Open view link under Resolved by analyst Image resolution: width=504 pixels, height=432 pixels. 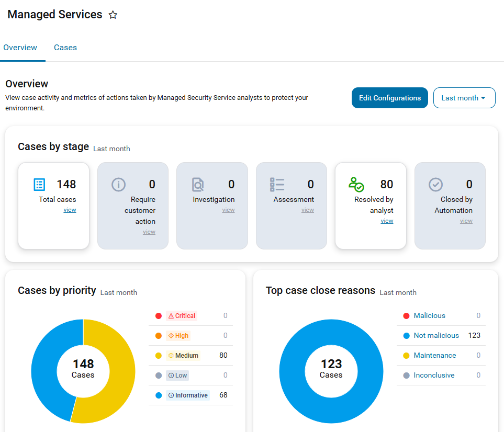(387, 221)
